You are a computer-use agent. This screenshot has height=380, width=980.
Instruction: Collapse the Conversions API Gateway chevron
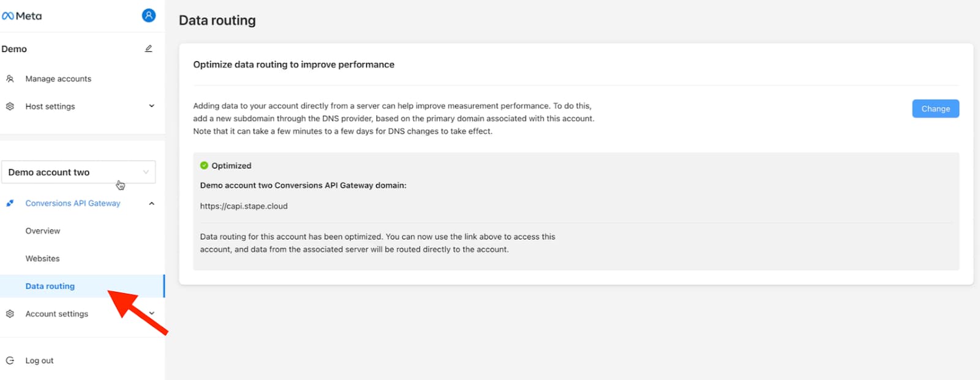point(151,203)
